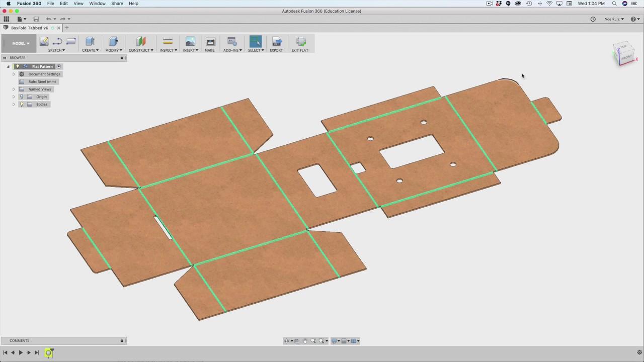Screen dimensions: 644x362
Task: Redo the last action
Action: pyautogui.click(x=63, y=19)
